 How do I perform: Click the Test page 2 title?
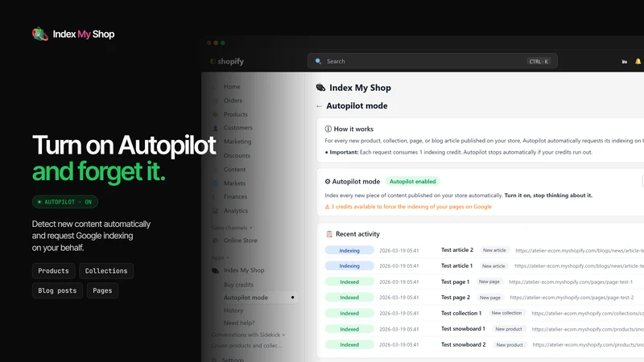455,297
